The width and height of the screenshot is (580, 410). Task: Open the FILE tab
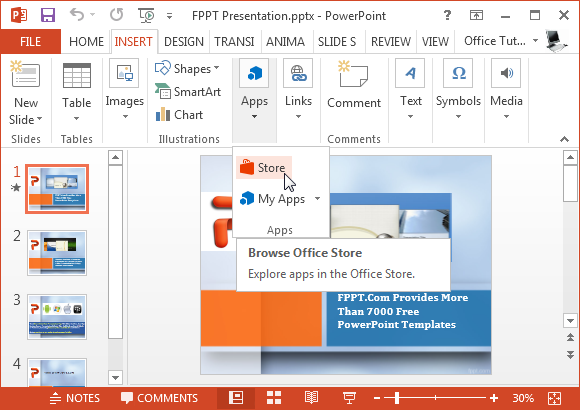click(30, 41)
